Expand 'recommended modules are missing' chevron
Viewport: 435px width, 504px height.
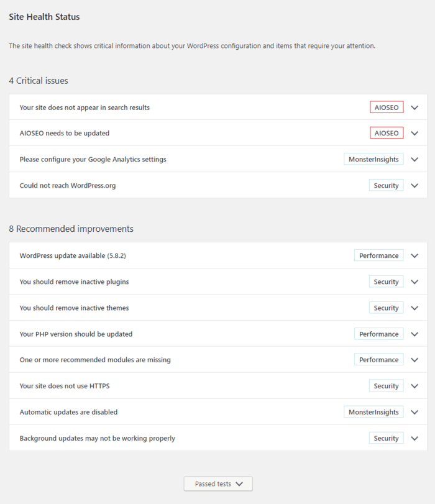click(x=414, y=360)
